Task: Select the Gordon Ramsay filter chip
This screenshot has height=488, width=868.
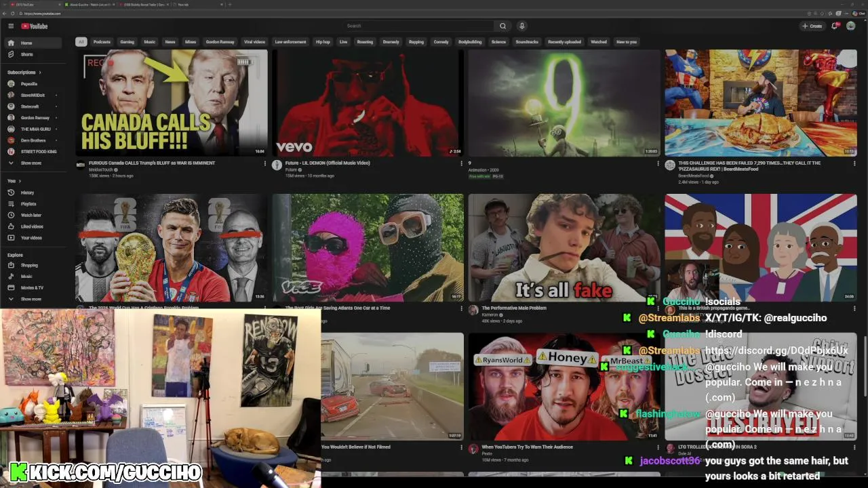Action: 220,42
